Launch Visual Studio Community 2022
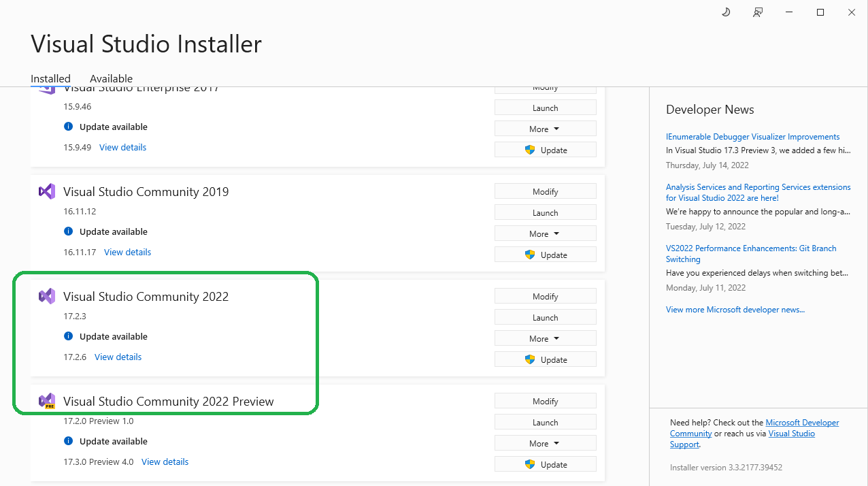 pyautogui.click(x=546, y=317)
